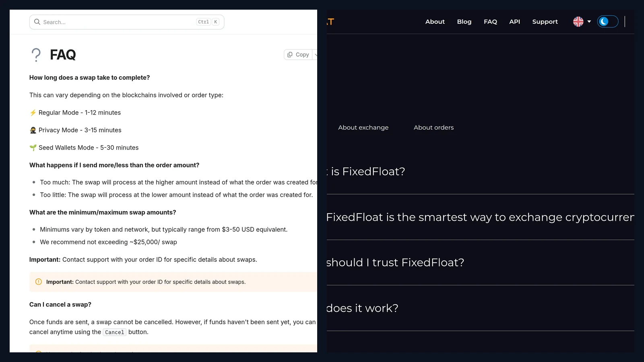Click the 'Too little:' bullet item
Screen dimensions: 644x362
point(176,195)
